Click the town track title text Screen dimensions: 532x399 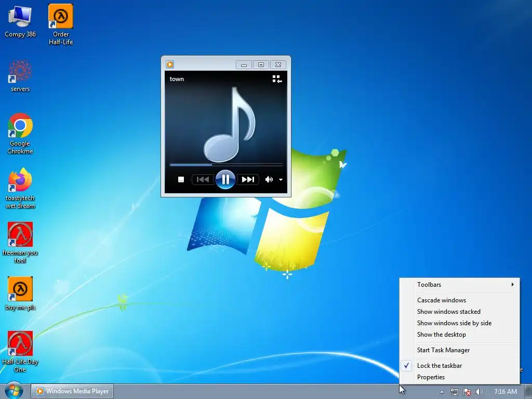(x=177, y=79)
